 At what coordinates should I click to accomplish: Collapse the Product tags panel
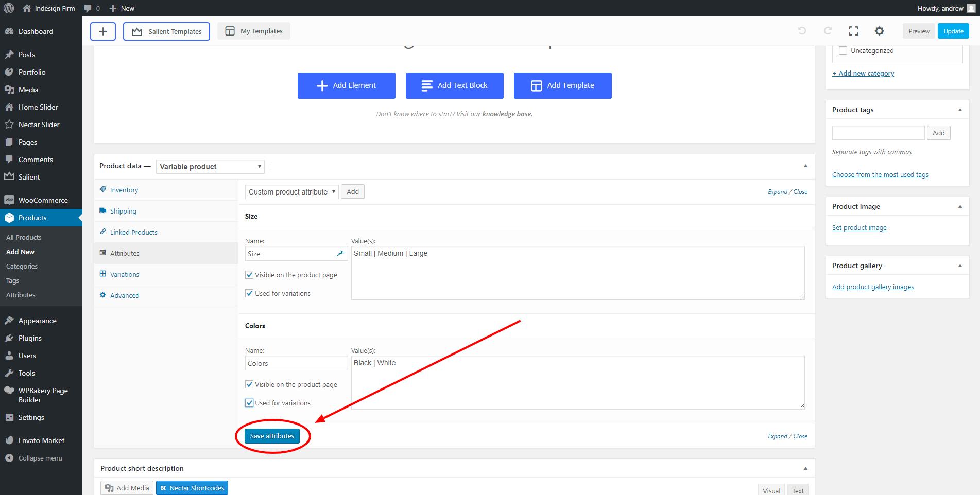coord(960,110)
